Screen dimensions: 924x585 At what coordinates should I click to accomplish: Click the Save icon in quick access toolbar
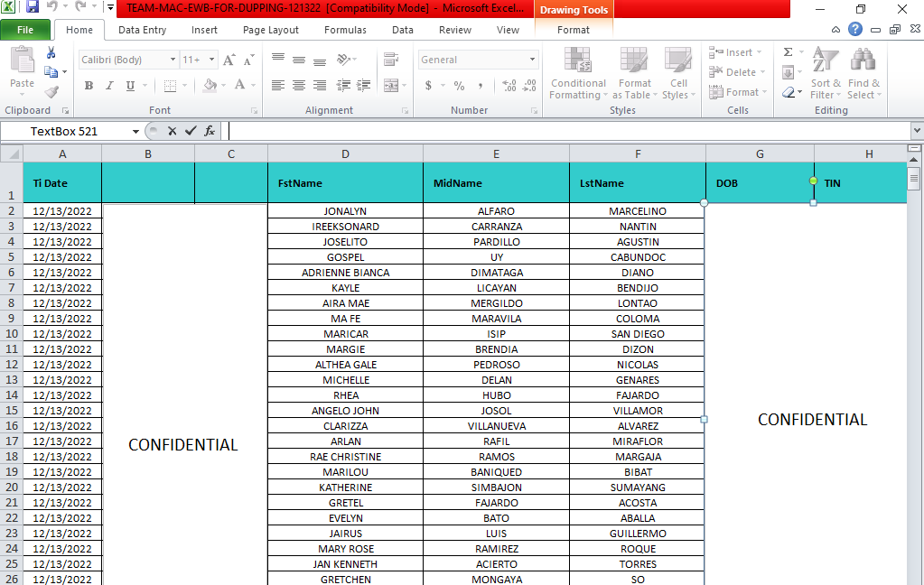coord(32,7)
